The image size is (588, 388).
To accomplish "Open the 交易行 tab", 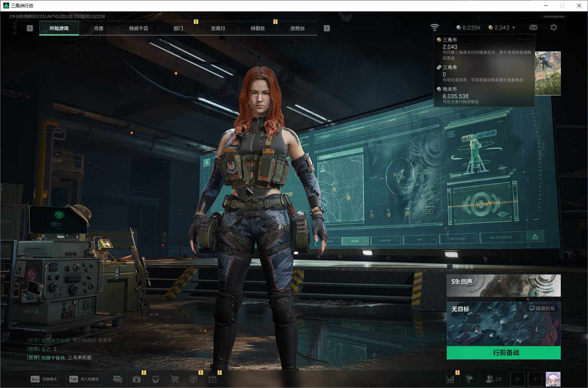I will tap(218, 28).
